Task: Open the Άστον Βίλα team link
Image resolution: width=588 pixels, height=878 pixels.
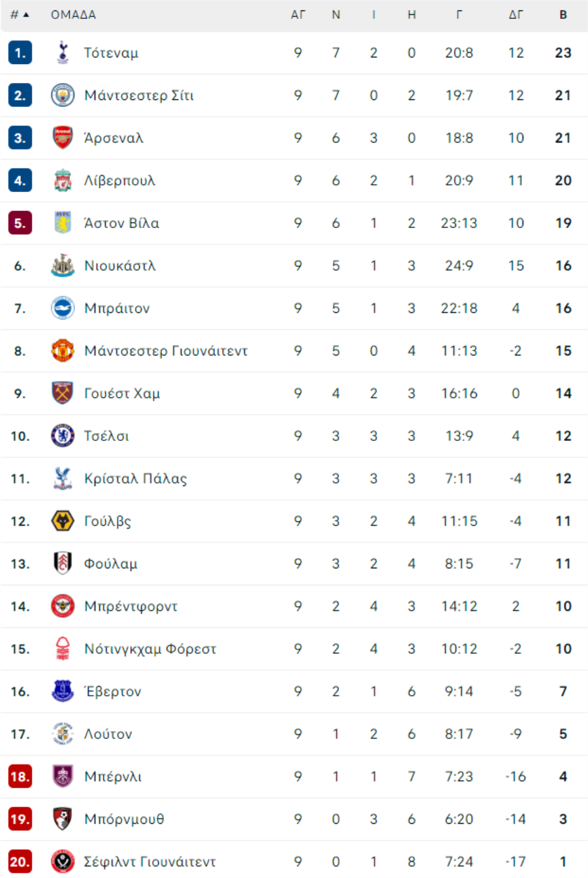Action: (122, 223)
